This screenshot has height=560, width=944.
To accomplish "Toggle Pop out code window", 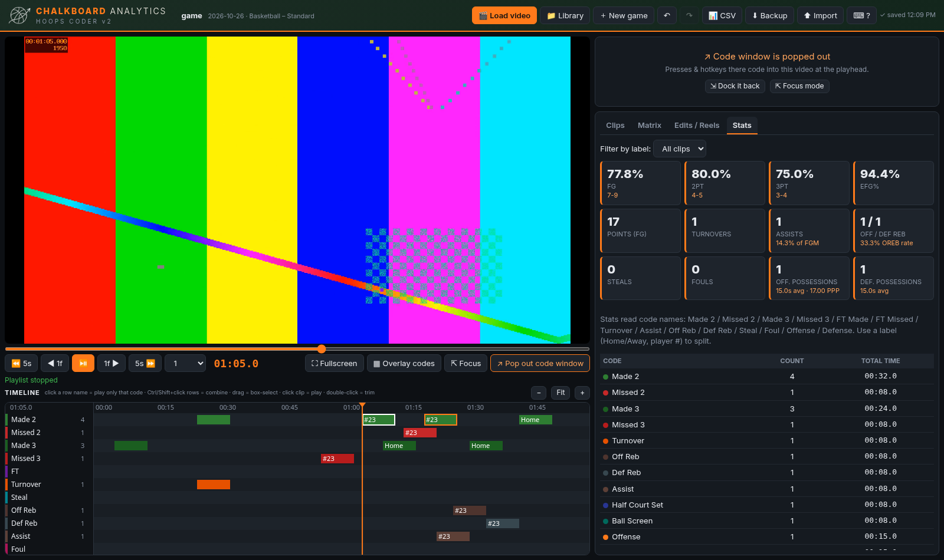I will 540,364.
